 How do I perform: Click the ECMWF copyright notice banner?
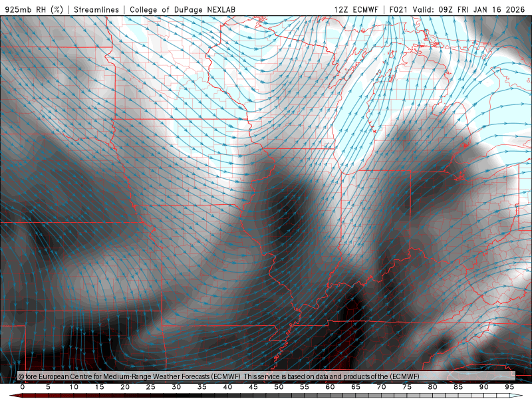[x=267, y=376]
